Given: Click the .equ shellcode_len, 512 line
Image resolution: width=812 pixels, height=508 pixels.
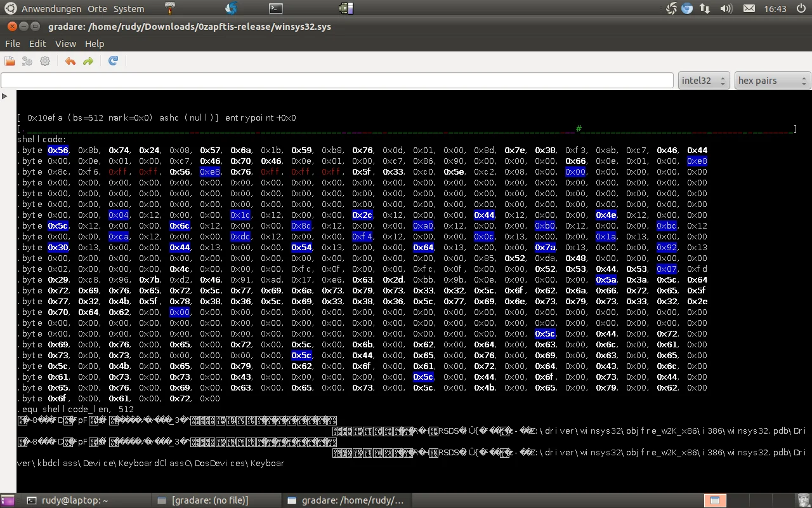Looking at the screenshot, I should pos(75,410).
